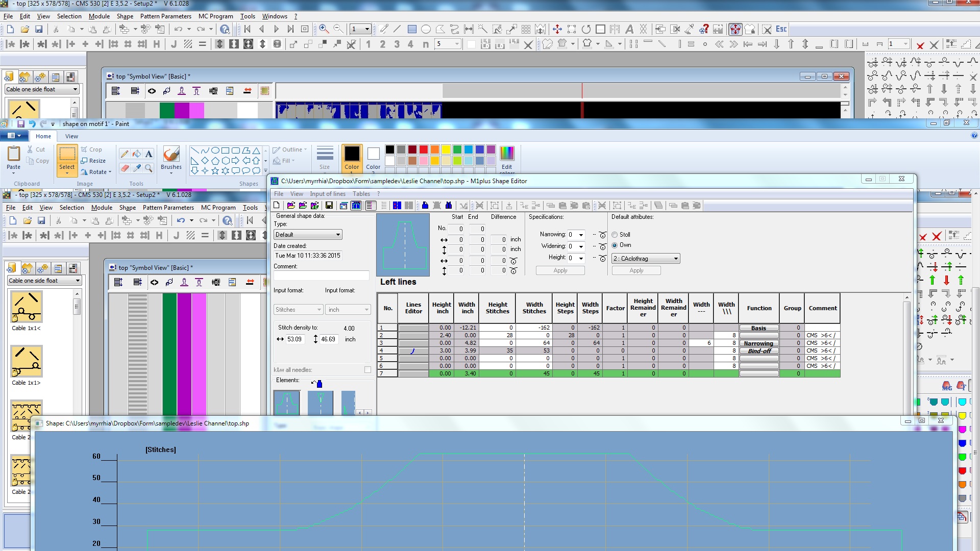Expand the 2:CAclothrag attribute dropdown
This screenshot has width=980, height=551.
675,258
